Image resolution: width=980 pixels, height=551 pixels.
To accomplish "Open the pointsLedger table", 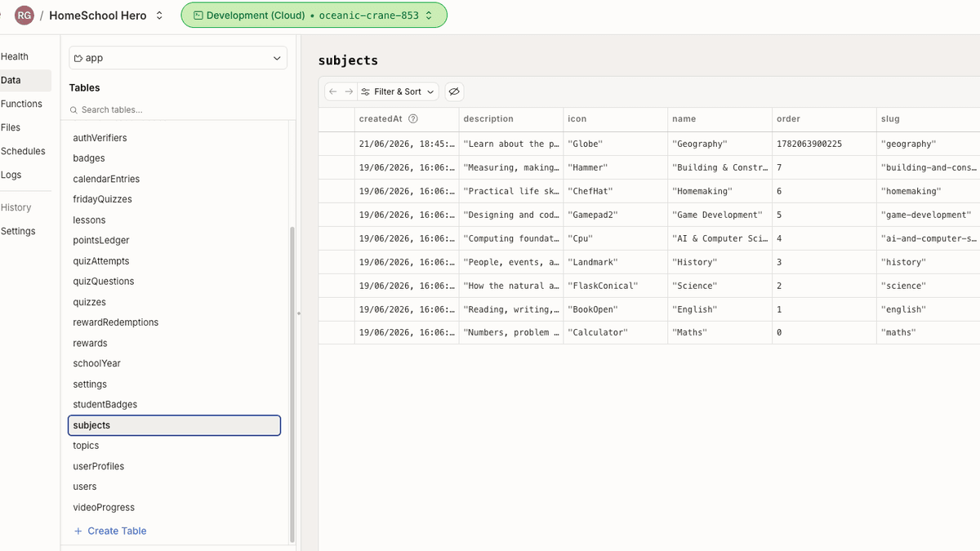I will [x=174, y=240].
